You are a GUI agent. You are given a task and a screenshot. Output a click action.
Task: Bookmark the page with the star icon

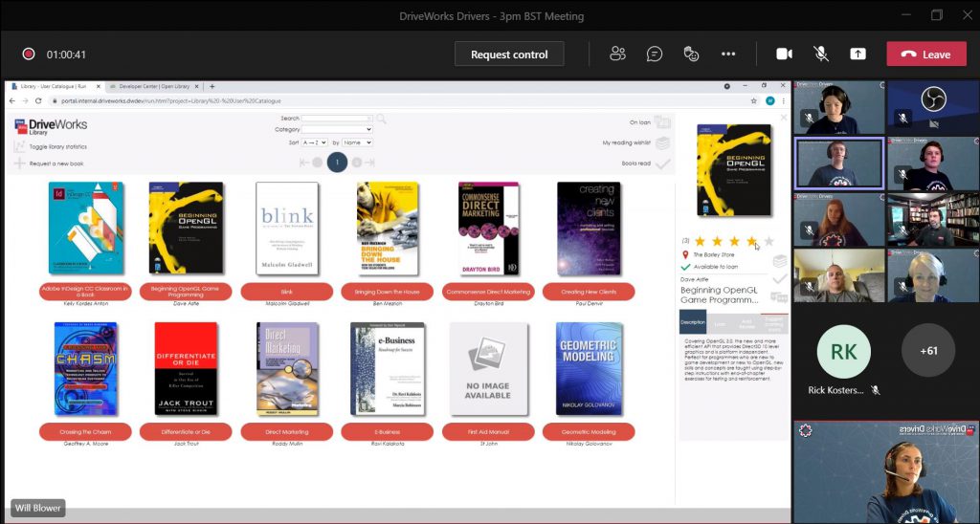pyautogui.click(x=754, y=100)
